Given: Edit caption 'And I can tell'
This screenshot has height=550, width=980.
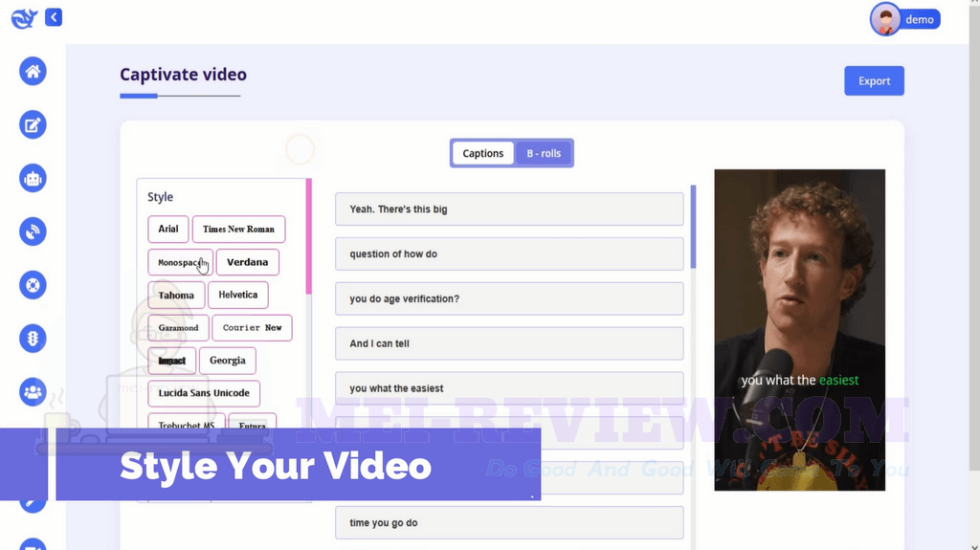Looking at the screenshot, I should pyautogui.click(x=509, y=343).
